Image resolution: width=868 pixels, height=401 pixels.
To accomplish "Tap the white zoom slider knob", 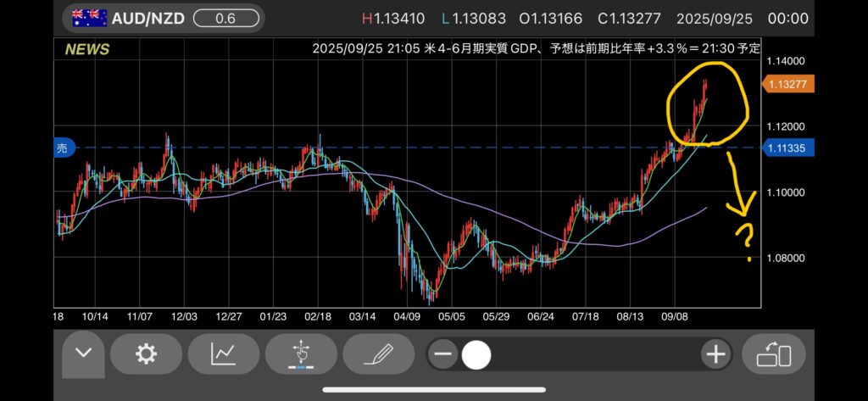I will [x=476, y=354].
